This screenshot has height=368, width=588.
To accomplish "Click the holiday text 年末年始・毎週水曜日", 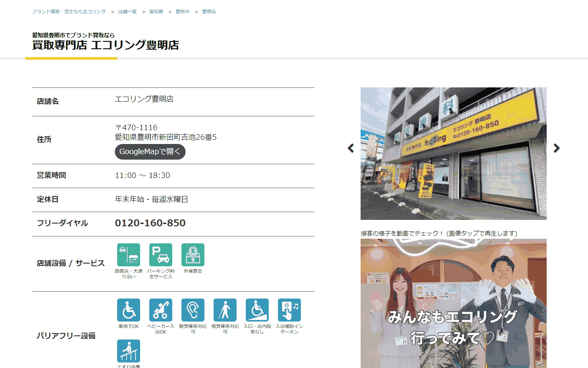I will pyautogui.click(x=152, y=199).
